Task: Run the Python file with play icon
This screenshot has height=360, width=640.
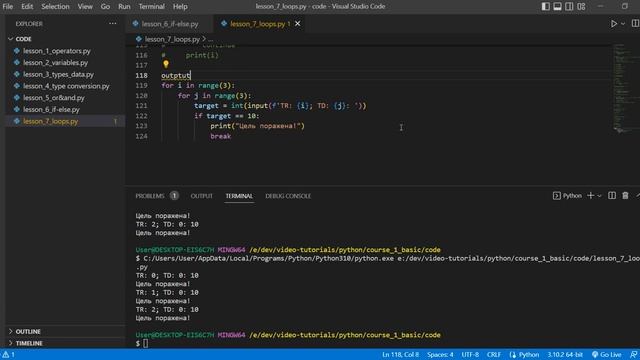Action: point(613,24)
